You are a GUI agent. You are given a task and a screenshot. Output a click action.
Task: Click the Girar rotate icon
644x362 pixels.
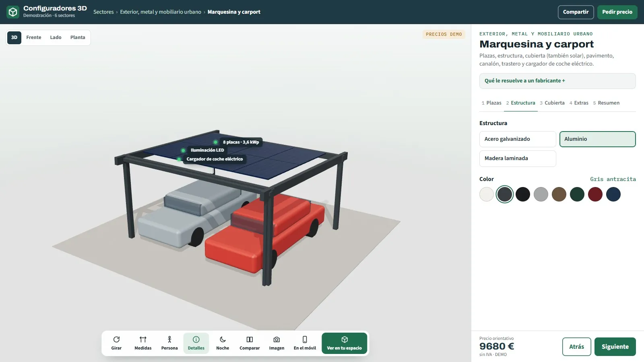click(116, 339)
